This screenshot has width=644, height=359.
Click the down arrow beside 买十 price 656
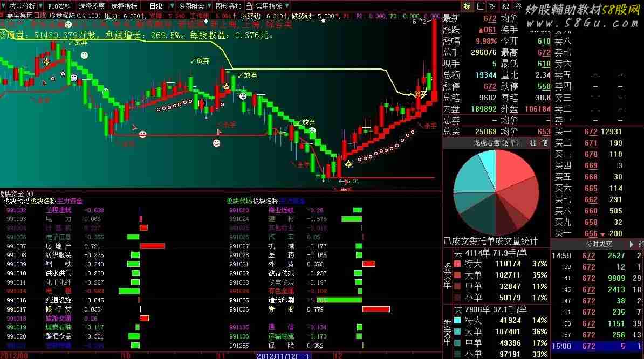pyautogui.click(x=602, y=234)
